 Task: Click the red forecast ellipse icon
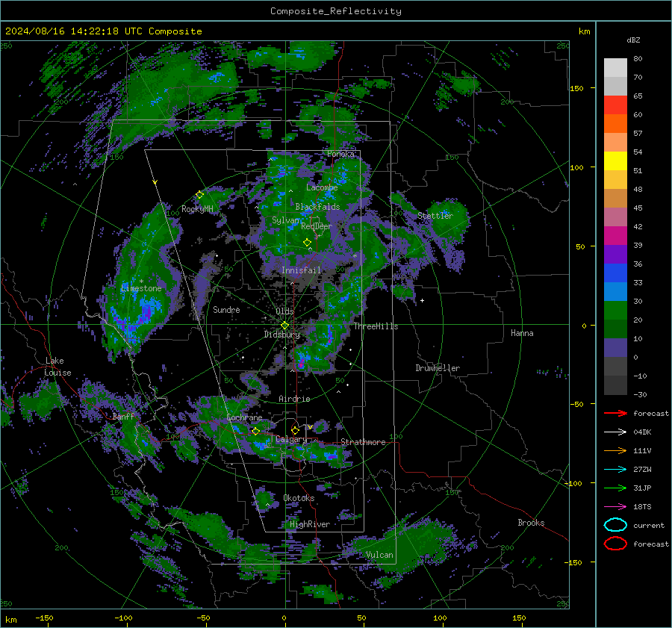coord(615,544)
